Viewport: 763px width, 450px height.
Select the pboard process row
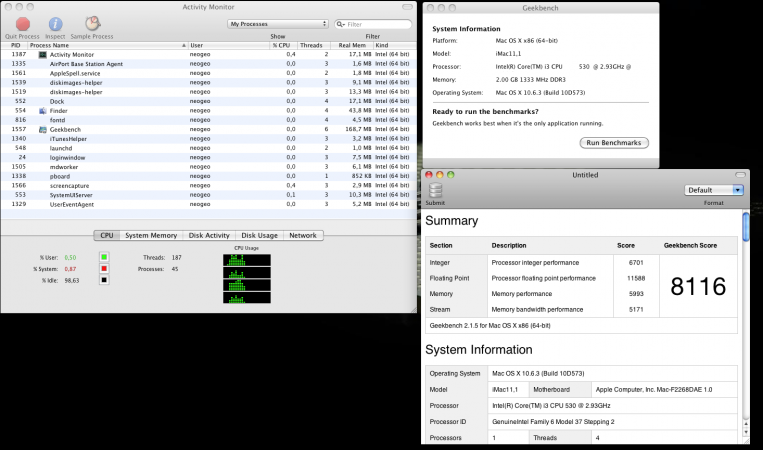click(208, 176)
